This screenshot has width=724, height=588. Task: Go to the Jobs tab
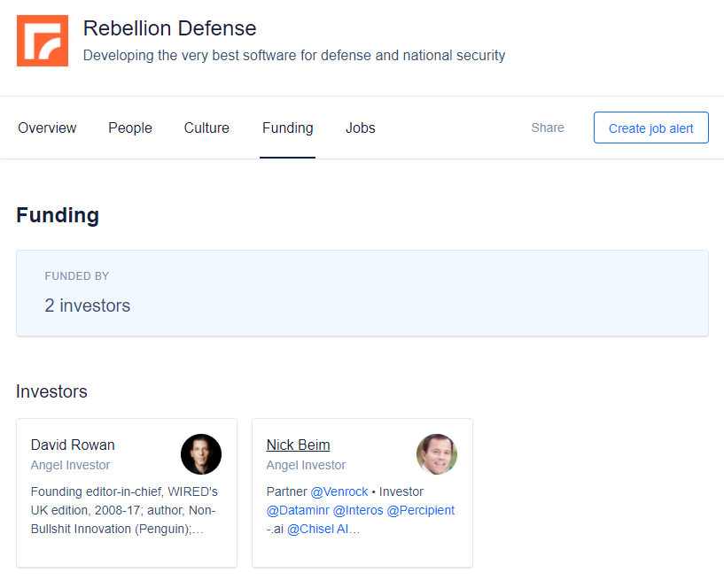coord(360,128)
